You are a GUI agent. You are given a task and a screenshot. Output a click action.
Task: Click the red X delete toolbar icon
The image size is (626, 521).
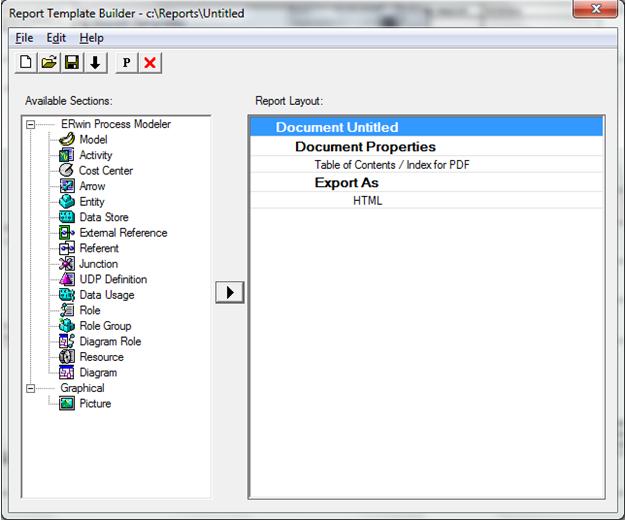(150, 63)
